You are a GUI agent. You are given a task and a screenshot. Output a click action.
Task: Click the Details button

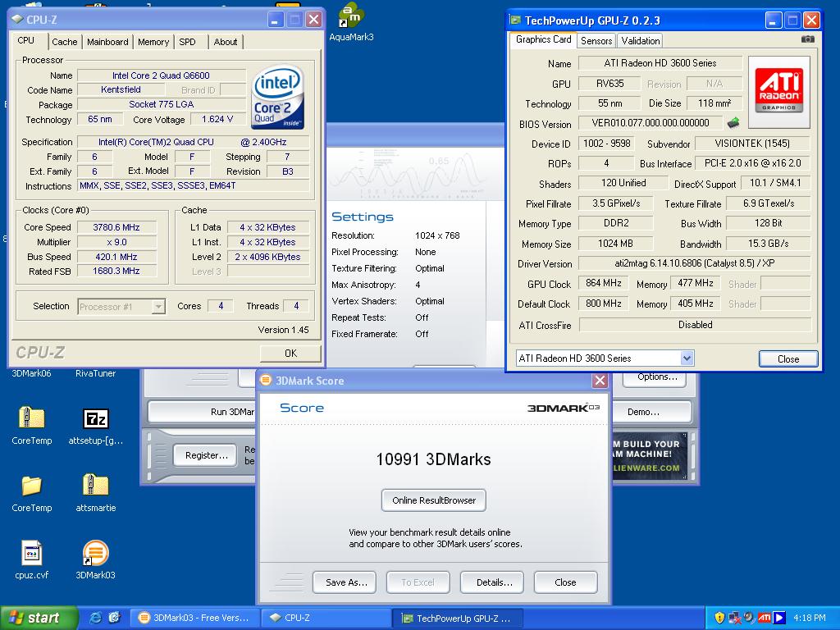[494, 582]
